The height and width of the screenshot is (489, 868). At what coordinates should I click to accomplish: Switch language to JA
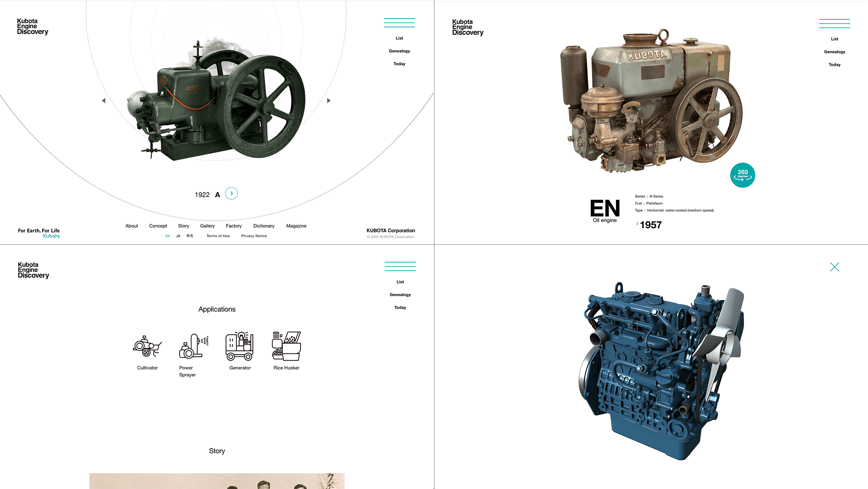point(178,236)
